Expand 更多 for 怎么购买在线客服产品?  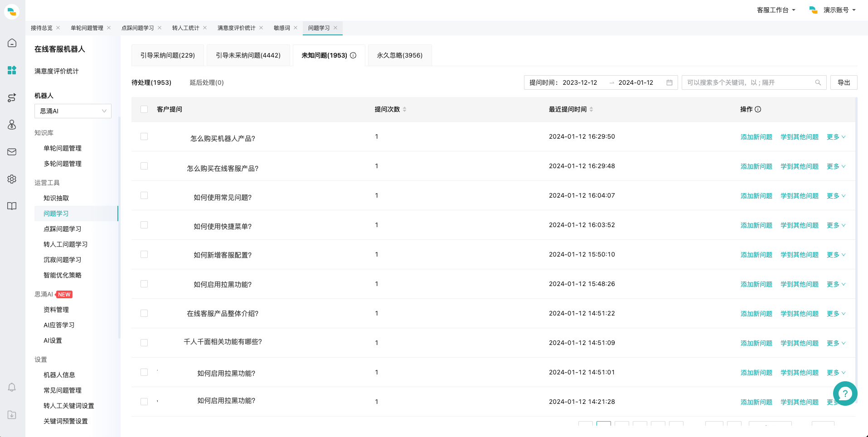836,166
